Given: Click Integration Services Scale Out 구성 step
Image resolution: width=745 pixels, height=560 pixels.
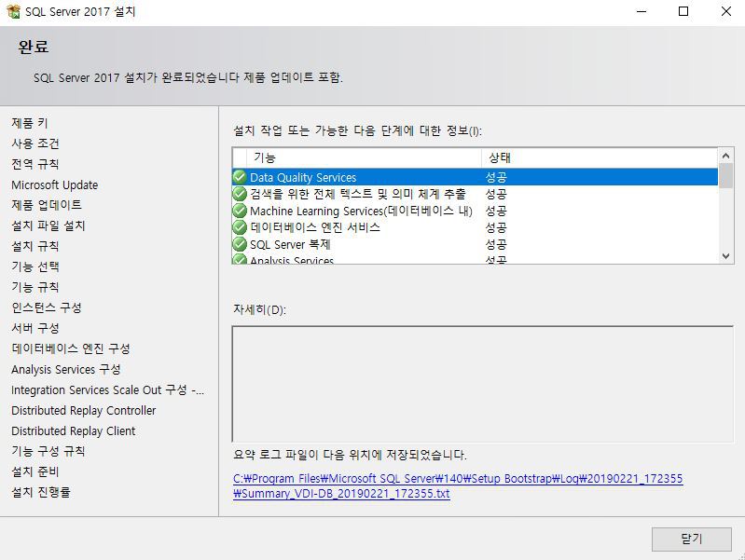Looking at the screenshot, I should point(108,390).
